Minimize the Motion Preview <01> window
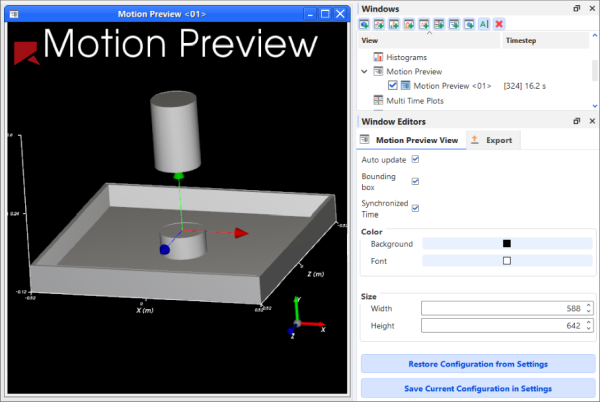This screenshot has width=600, height=402. click(x=310, y=14)
